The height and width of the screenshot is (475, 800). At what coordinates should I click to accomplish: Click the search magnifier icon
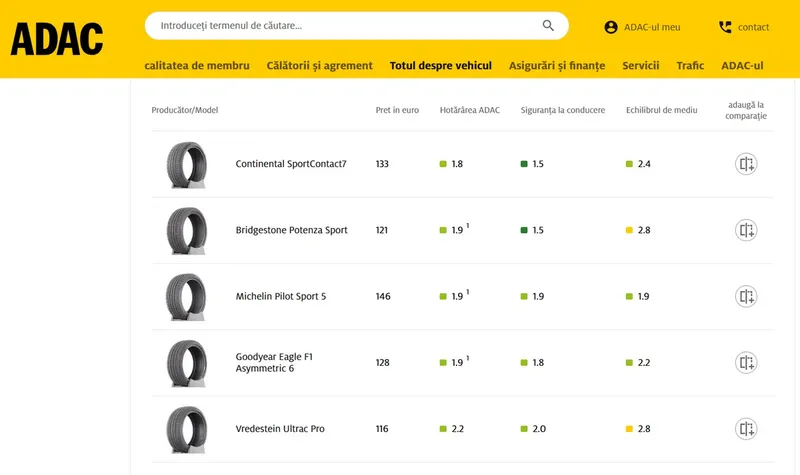tap(548, 26)
